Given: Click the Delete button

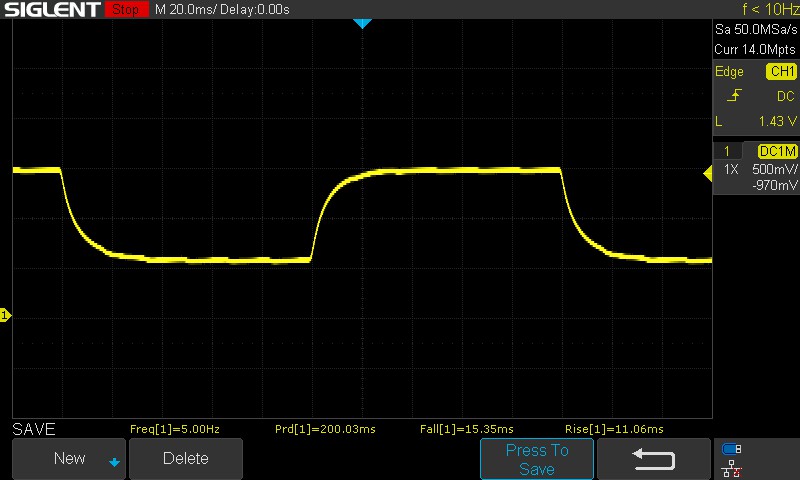Looking at the screenshot, I should click(x=186, y=459).
